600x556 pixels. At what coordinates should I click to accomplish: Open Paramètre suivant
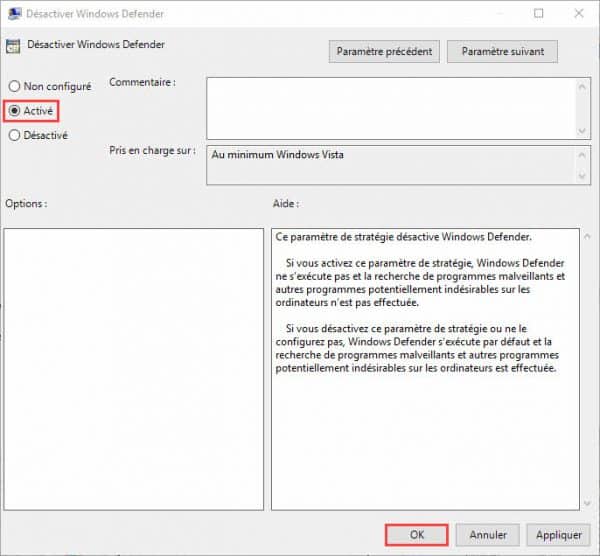point(502,51)
